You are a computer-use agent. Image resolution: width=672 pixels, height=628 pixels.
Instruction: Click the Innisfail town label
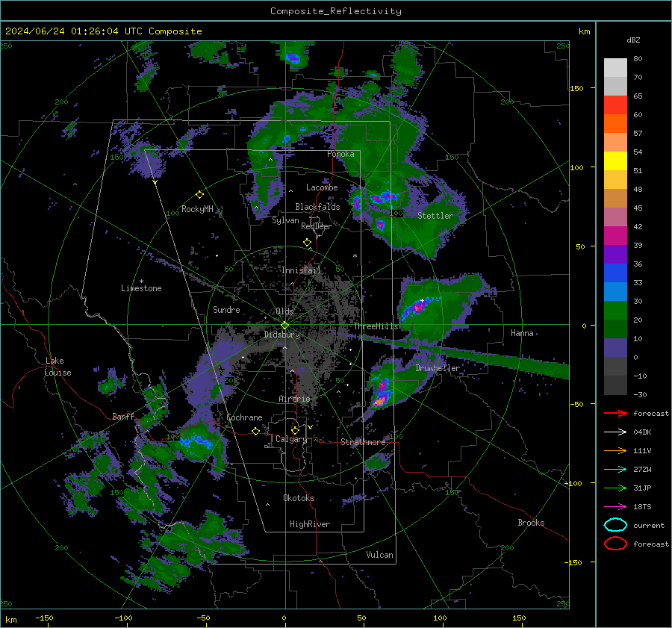pyautogui.click(x=301, y=270)
